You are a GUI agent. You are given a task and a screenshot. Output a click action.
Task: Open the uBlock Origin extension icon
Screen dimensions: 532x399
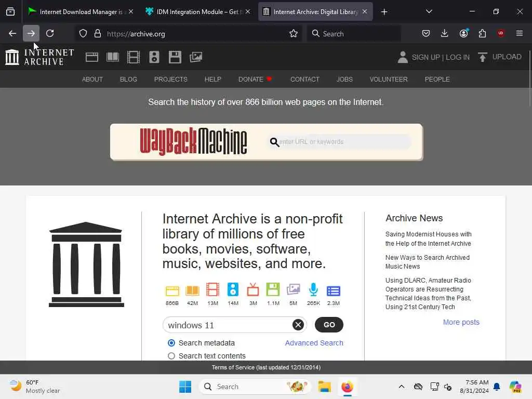[x=501, y=33]
